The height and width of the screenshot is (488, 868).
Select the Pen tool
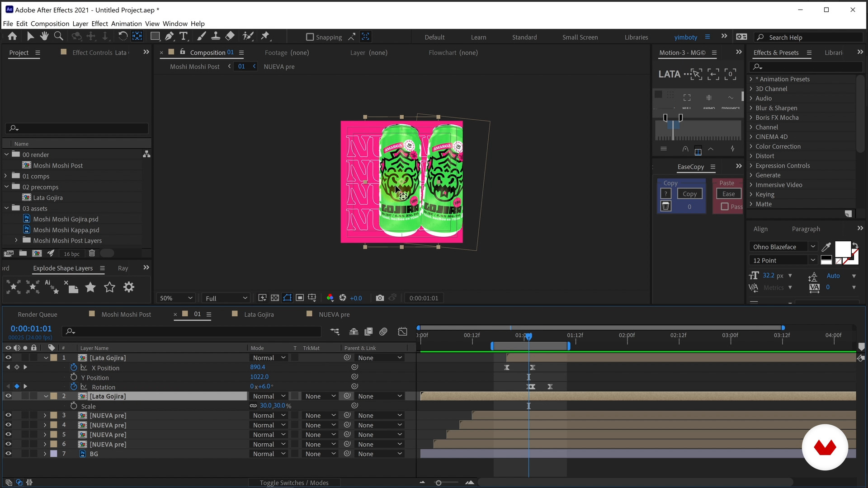click(170, 37)
